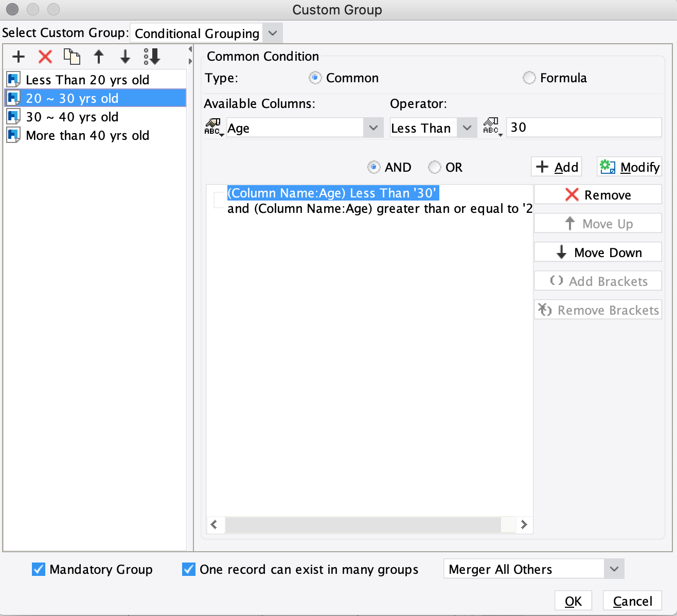Move '20 ~ 30 yrs old' up with the arrow icon

coord(99,57)
